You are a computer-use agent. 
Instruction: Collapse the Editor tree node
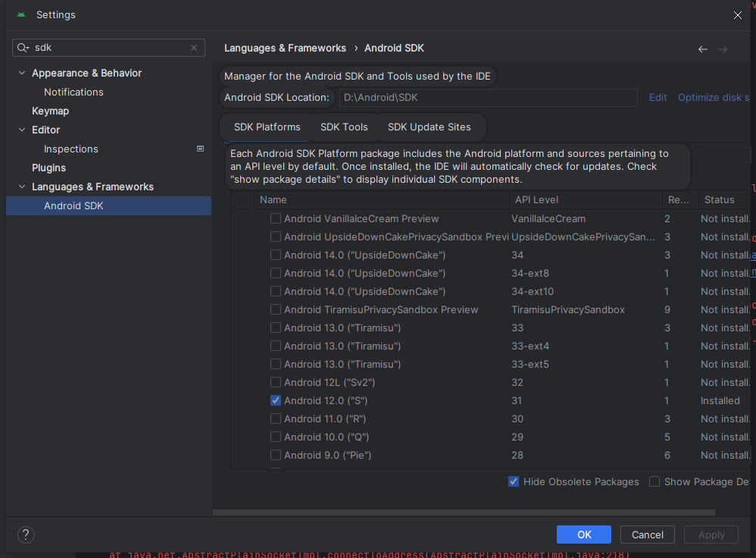click(x=22, y=130)
